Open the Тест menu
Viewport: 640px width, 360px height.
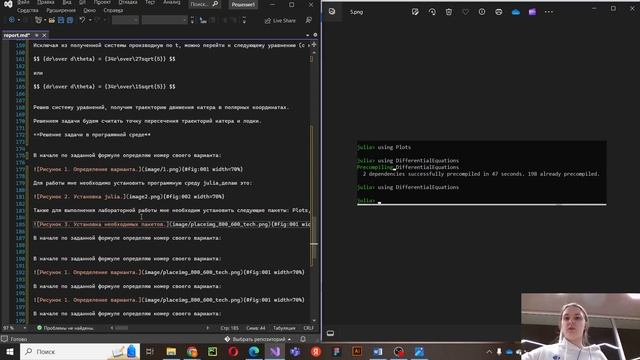click(x=150, y=2)
